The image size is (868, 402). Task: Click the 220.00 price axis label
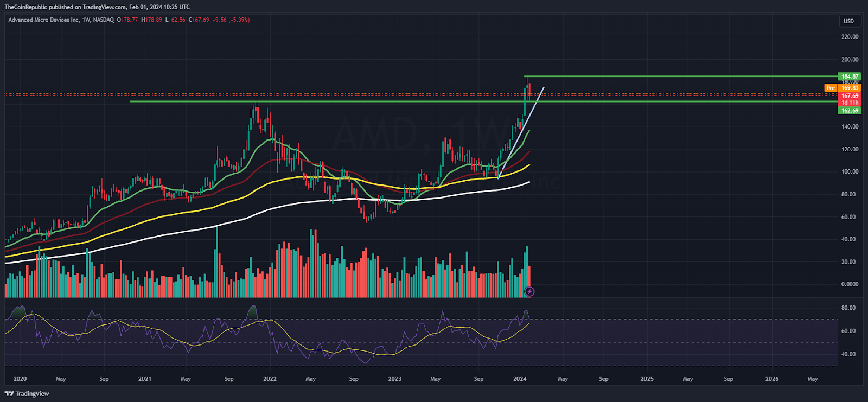850,37
